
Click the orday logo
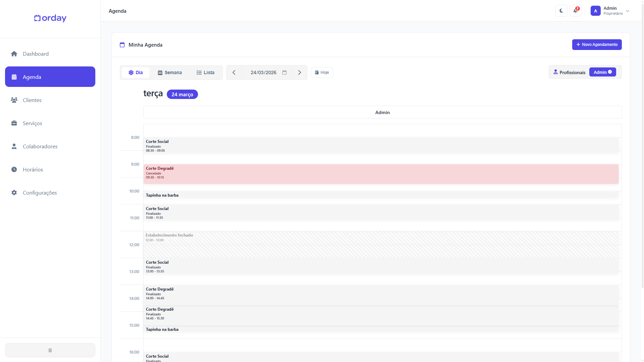(x=50, y=18)
